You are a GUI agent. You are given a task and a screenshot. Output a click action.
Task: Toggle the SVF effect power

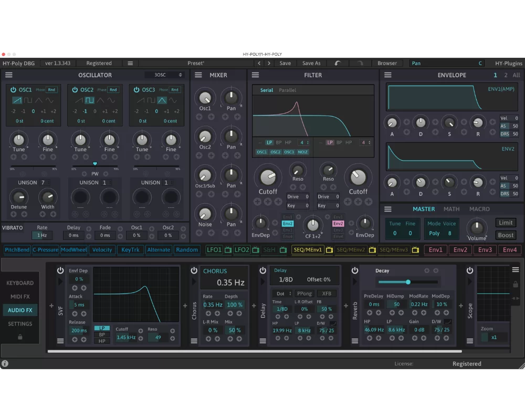60,270
